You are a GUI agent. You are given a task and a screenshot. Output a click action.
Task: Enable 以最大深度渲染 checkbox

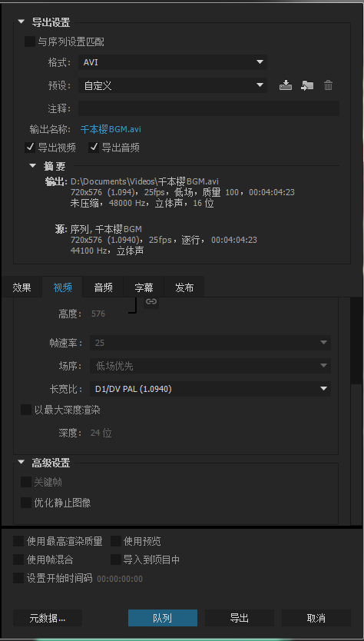click(26, 410)
